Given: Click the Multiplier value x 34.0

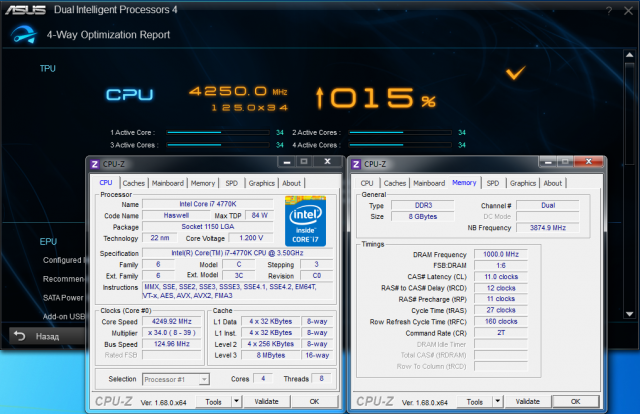Looking at the screenshot, I should coord(172,333).
